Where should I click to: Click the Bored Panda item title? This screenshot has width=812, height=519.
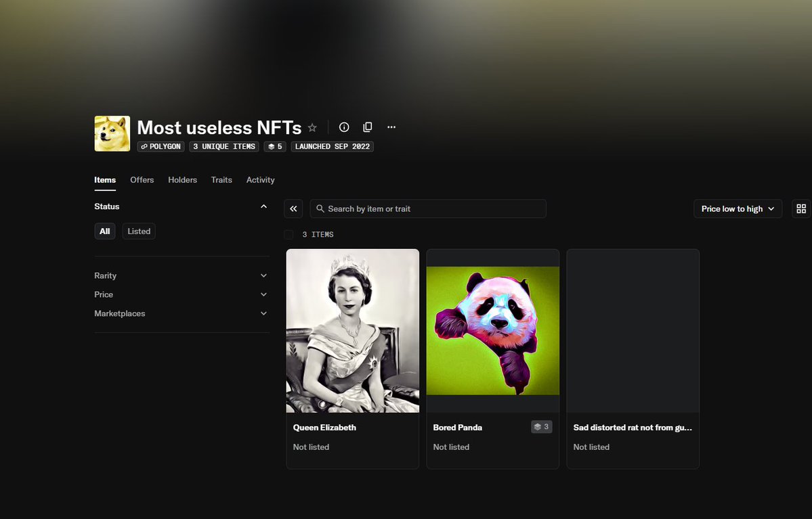tap(457, 428)
